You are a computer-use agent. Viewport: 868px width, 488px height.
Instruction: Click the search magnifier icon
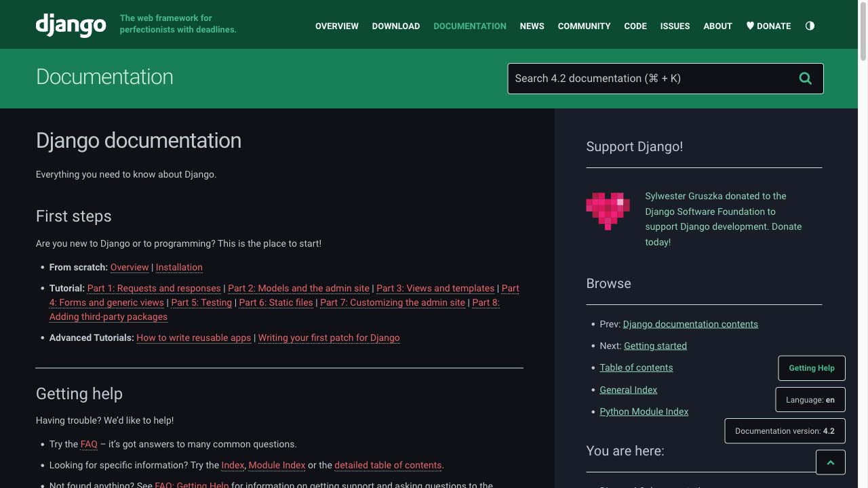pyautogui.click(x=805, y=79)
